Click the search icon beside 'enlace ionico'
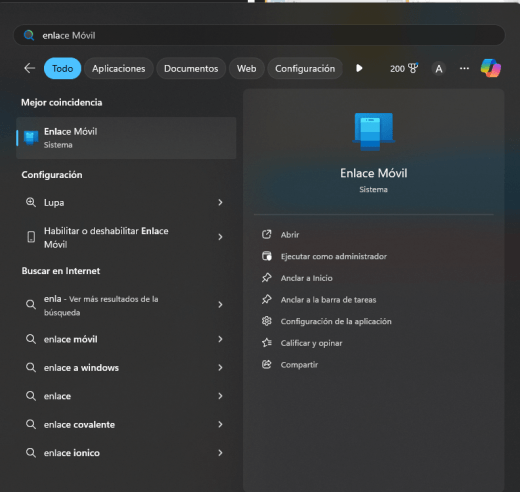520x492 pixels. [31, 453]
